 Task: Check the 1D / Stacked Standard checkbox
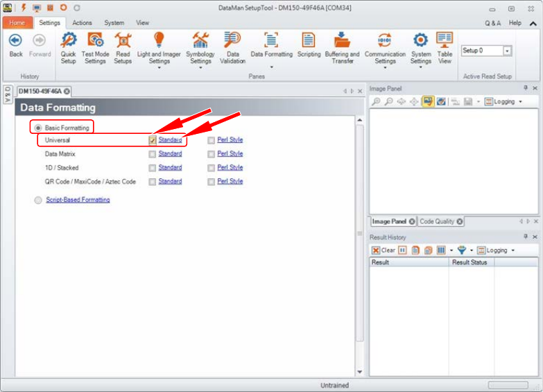tap(153, 168)
